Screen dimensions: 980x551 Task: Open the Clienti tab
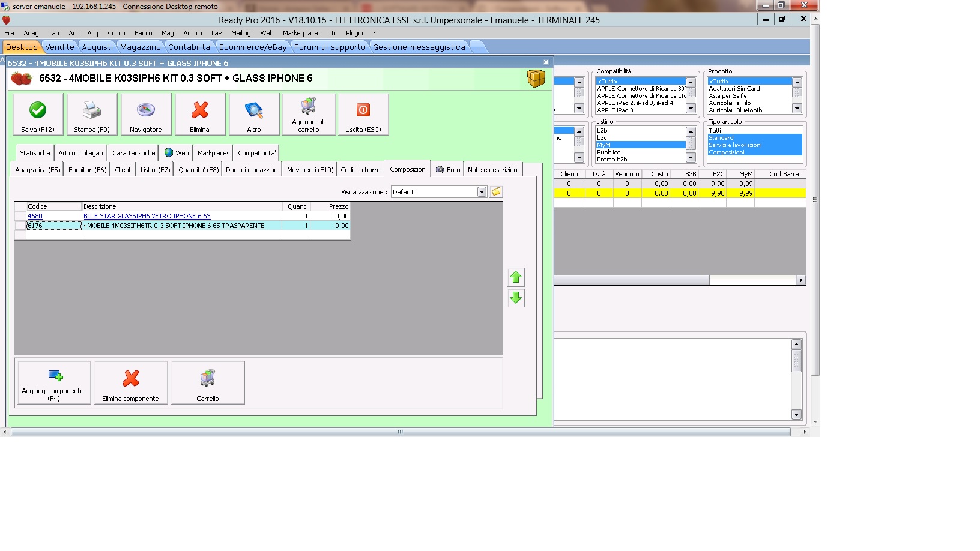coord(124,170)
